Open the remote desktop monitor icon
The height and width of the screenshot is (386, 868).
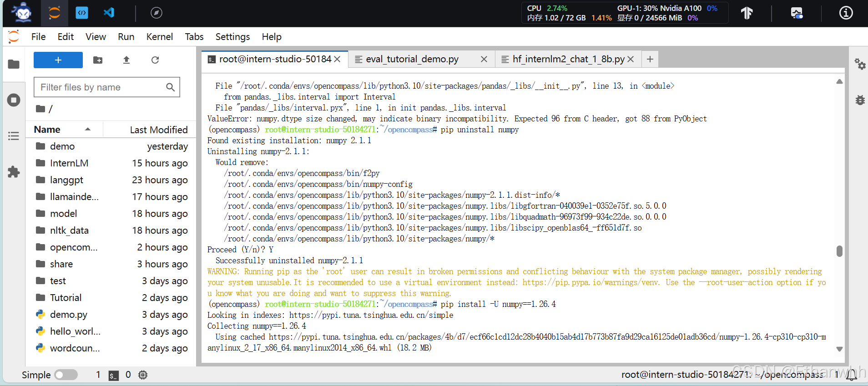797,13
